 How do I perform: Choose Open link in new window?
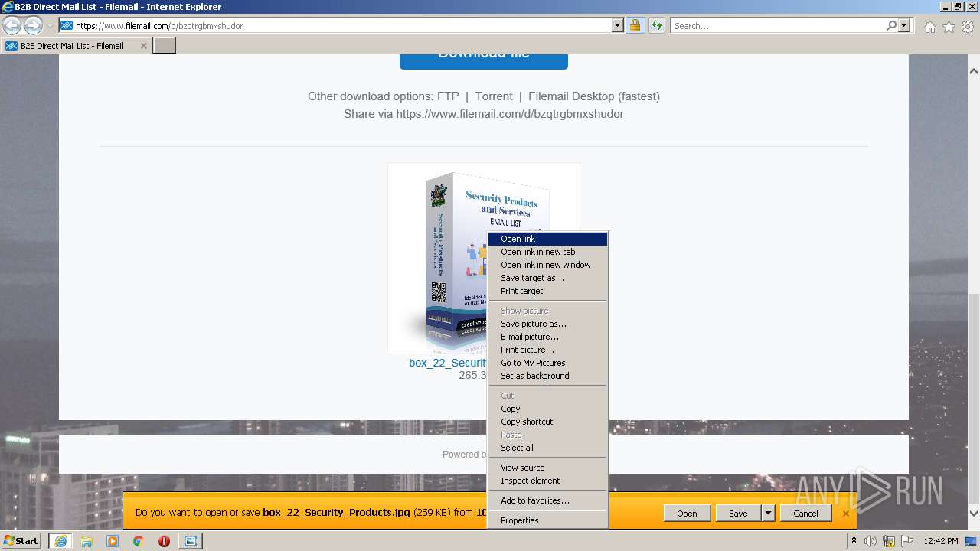click(x=548, y=265)
